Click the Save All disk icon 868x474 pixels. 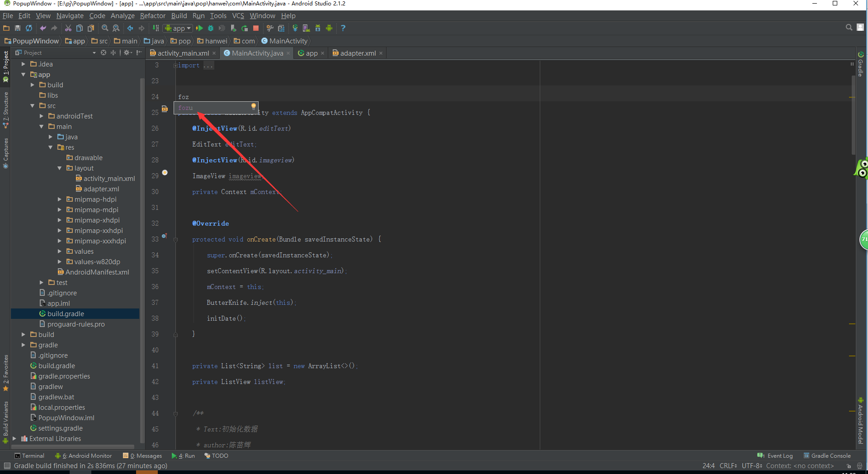18,28
